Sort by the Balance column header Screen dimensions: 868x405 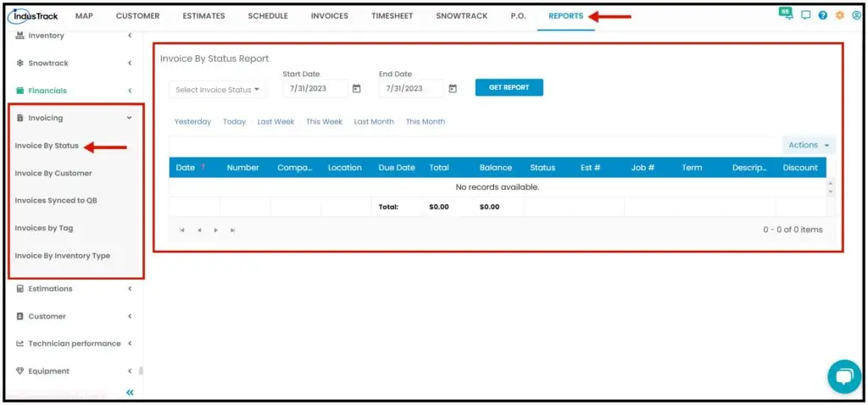point(495,168)
